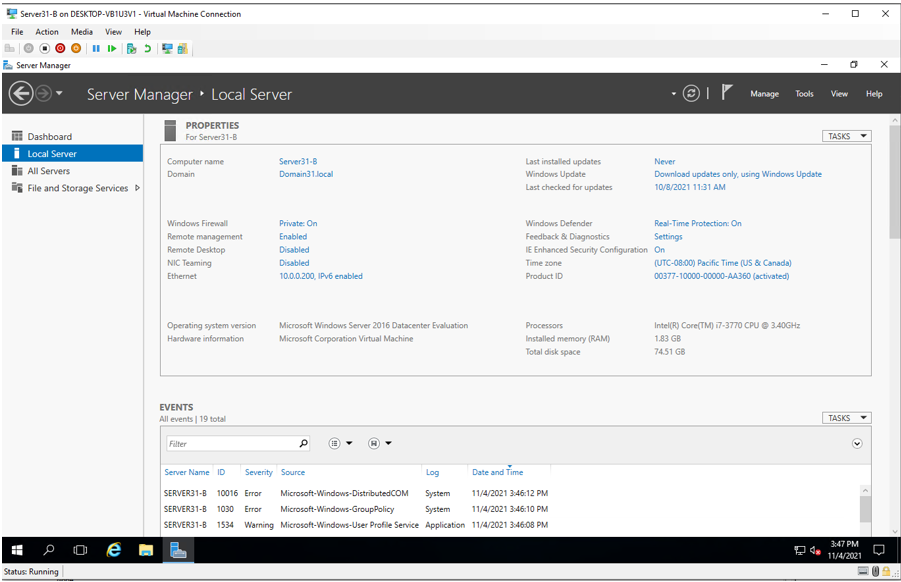
Task: Click the Domain31.local link
Action: (306, 174)
